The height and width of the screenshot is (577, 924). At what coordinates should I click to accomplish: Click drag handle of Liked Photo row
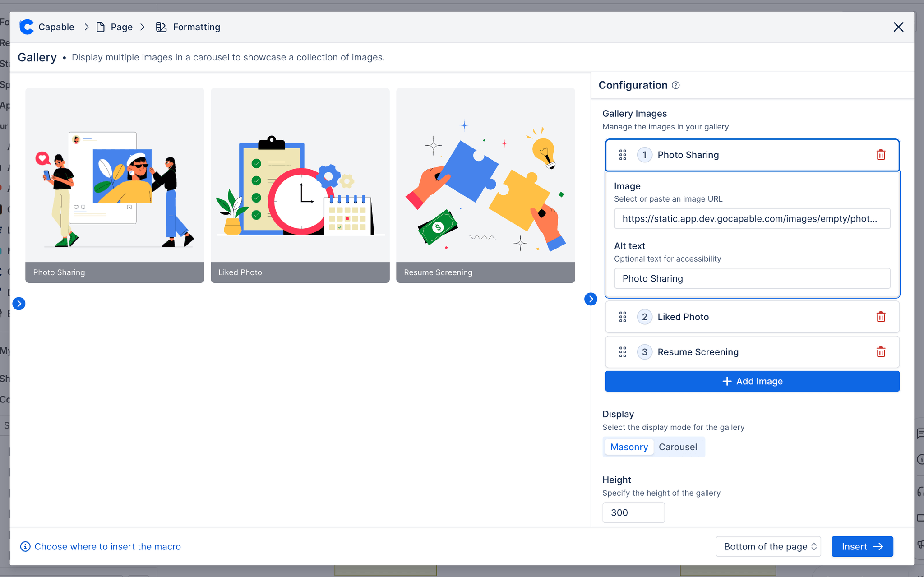tap(623, 317)
